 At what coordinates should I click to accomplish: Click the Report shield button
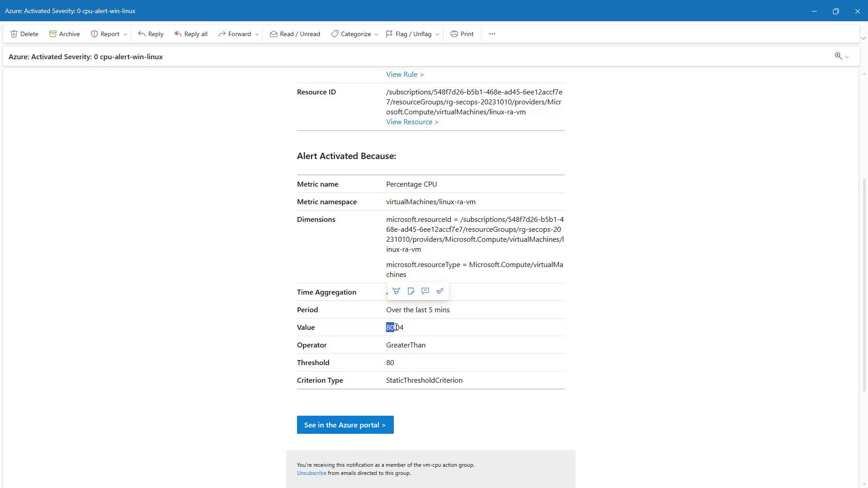tap(105, 34)
